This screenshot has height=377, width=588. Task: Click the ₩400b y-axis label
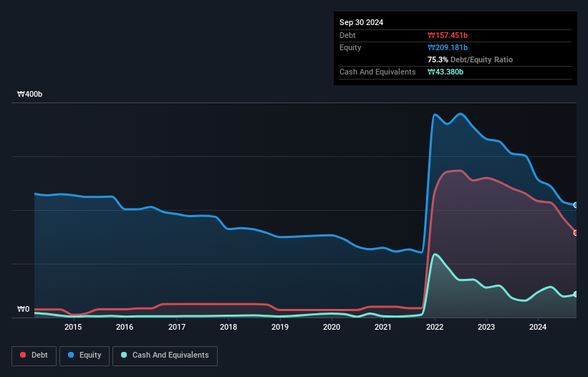[x=29, y=94]
